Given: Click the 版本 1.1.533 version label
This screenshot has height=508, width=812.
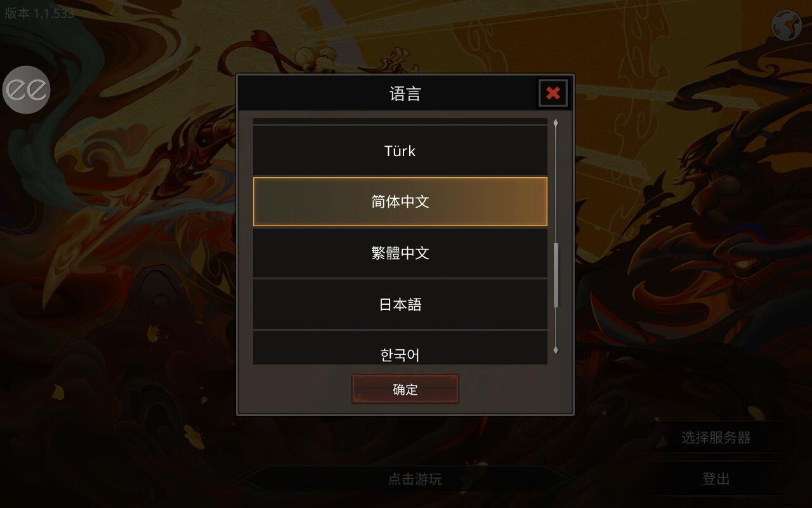Looking at the screenshot, I should (x=39, y=13).
